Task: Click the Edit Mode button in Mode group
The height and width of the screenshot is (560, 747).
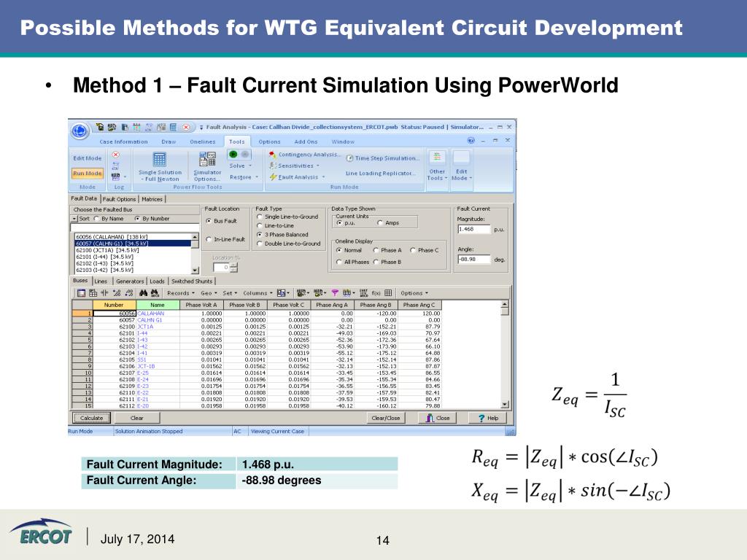Action: [88, 158]
